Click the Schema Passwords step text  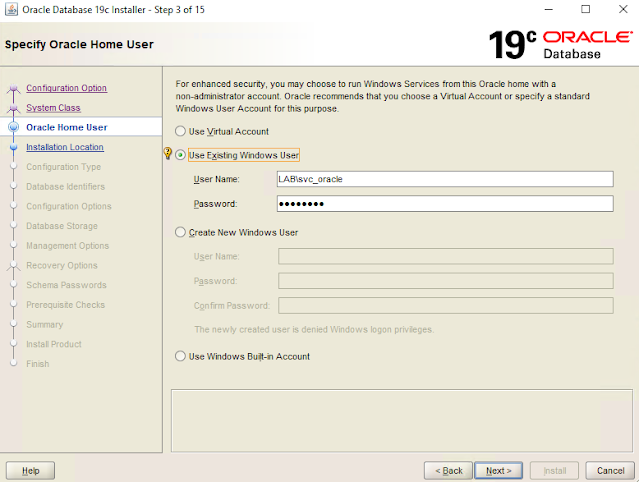pos(66,285)
